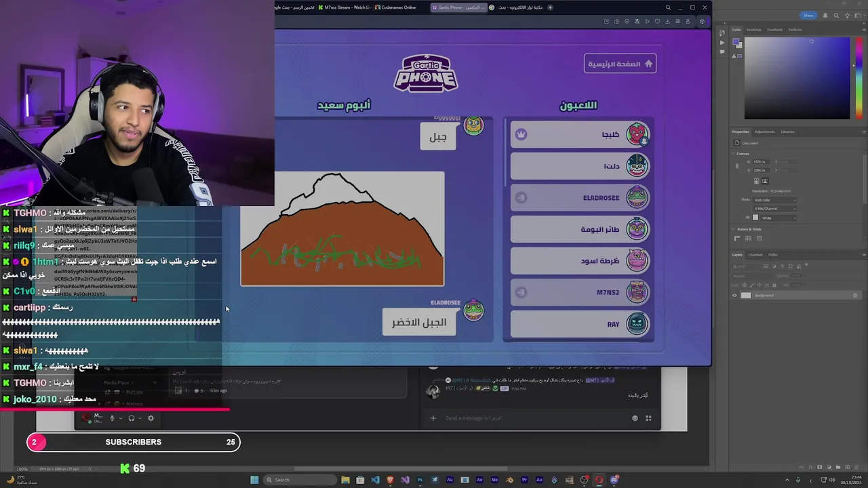Switch to the Swatches tab in Photoshop
Viewport: 868px width, 488px height.
pos(753,30)
